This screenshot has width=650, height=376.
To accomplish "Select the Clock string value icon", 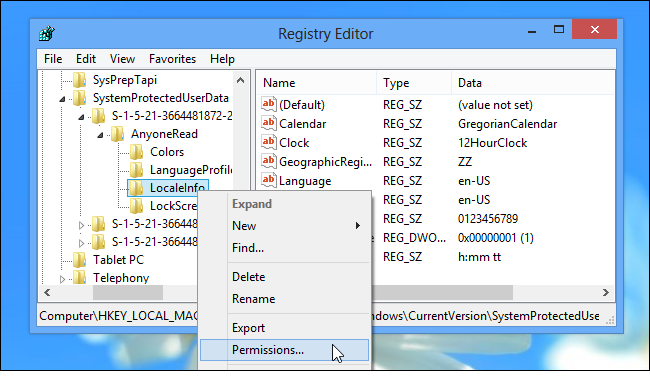I will pyautogui.click(x=269, y=142).
